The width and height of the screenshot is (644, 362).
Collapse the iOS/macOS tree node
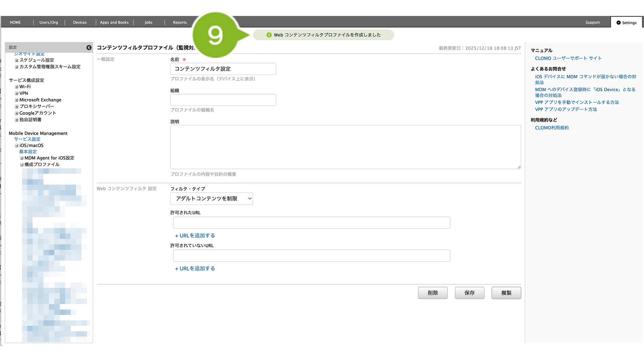pyautogui.click(x=16, y=146)
